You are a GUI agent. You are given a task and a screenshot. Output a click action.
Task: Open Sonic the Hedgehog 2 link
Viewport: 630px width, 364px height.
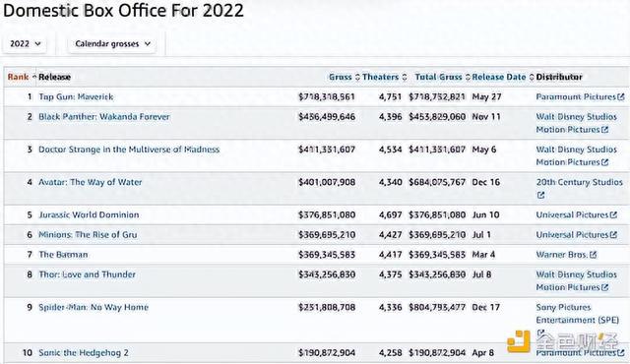[84, 353]
